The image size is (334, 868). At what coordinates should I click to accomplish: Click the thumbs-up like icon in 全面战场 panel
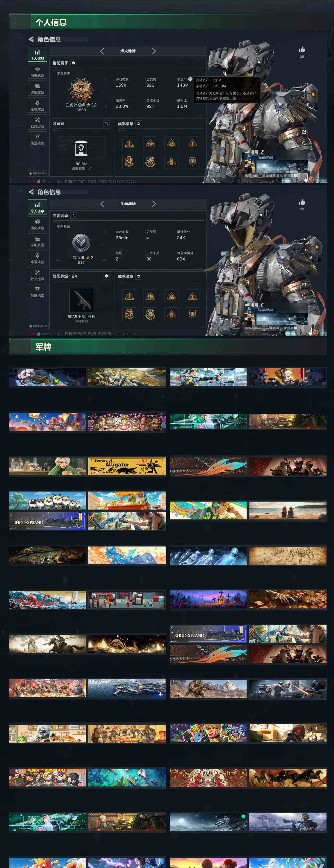click(x=302, y=202)
